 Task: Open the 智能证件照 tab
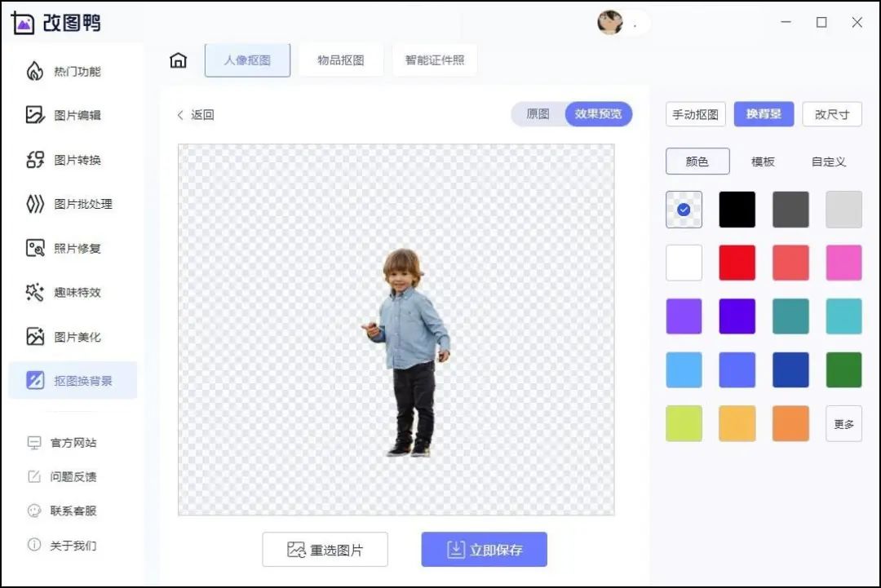(x=434, y=60)
